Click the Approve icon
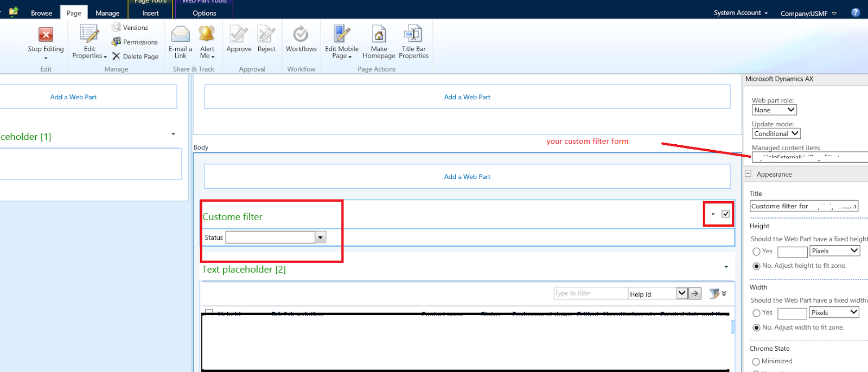868x372 pixels. pyautogui.click(x=239, y=35)
